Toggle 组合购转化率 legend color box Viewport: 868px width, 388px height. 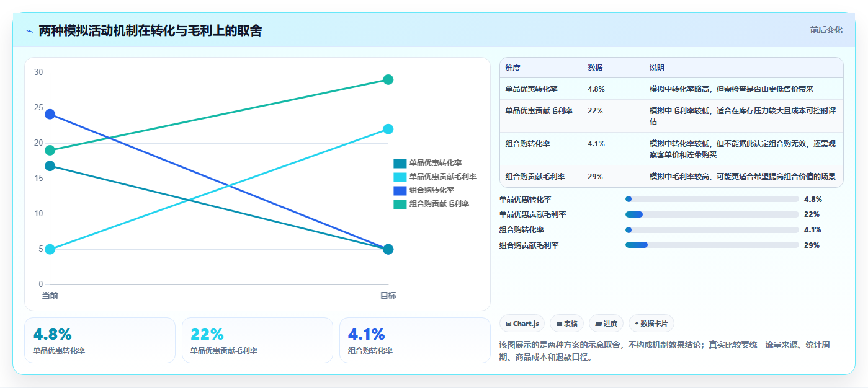(x=400, y=190)
